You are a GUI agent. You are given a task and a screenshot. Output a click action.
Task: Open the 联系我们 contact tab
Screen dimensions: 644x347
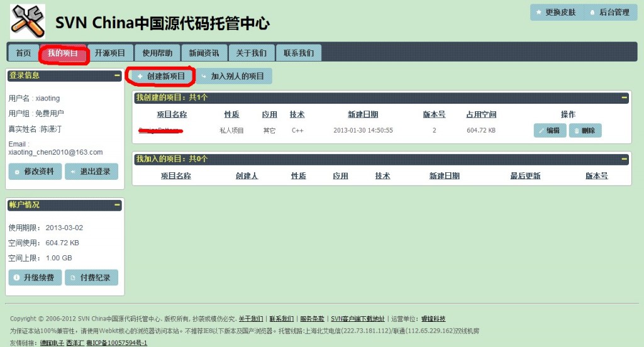point(299,53)
